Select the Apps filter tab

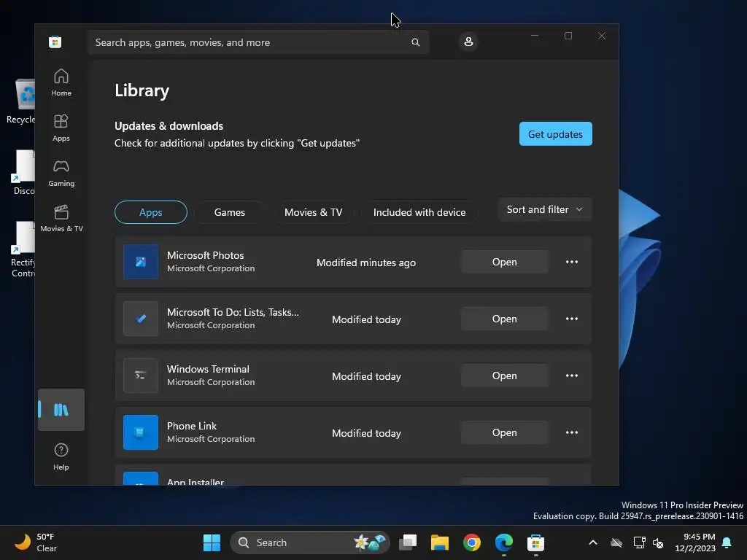click(150, 212)
